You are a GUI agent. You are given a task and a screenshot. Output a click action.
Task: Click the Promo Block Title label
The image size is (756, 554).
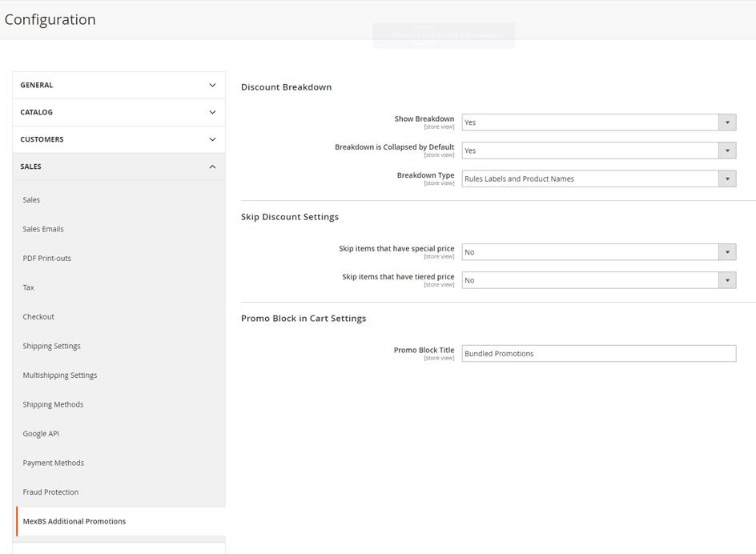(x=424, y=350)
